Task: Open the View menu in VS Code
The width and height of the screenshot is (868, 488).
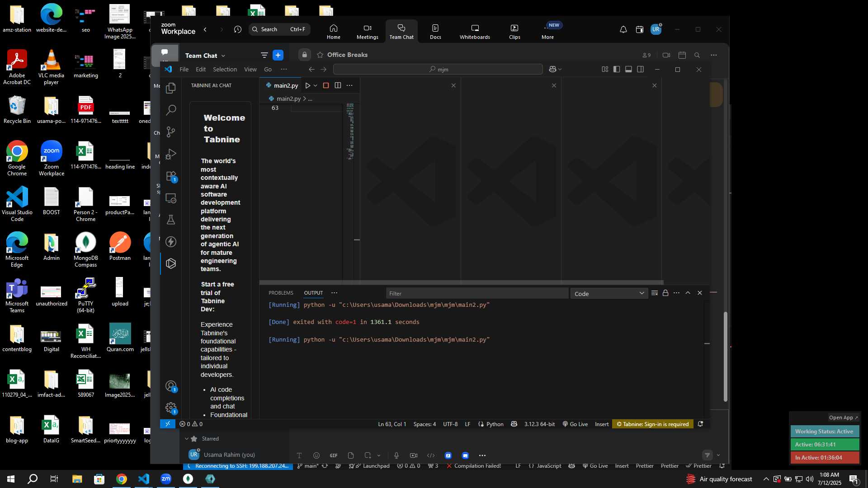Action: pos(250,69)
